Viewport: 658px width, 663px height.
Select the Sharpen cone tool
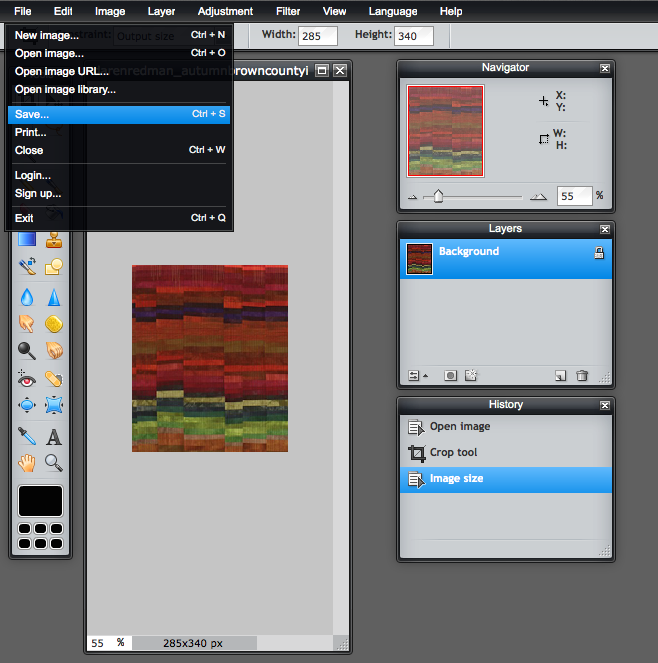pyautogui.click(x=54, y=297)
